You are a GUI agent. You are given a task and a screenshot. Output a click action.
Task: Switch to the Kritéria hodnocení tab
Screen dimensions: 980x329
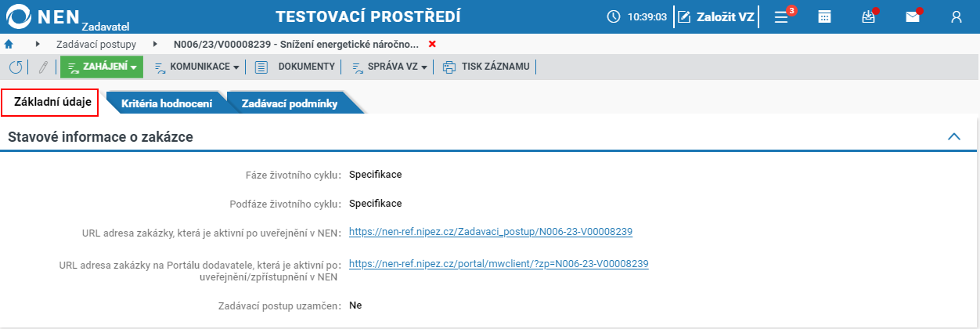[x=167, y=103]
